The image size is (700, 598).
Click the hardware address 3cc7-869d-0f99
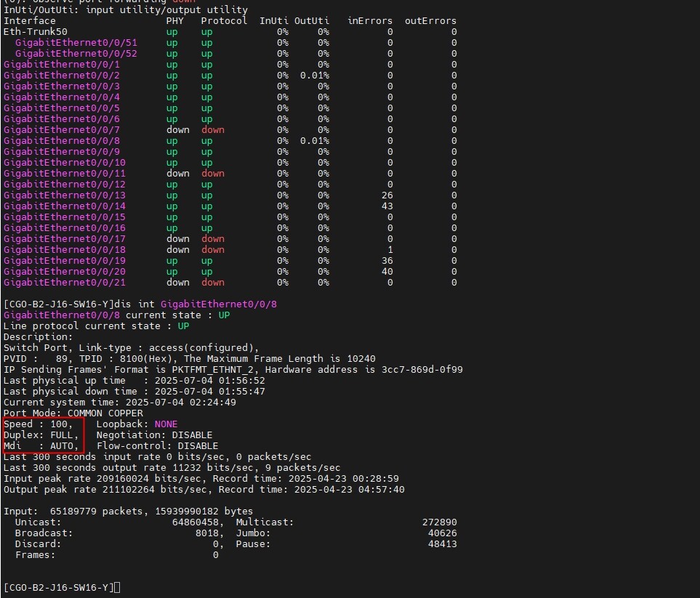(422, 370)
